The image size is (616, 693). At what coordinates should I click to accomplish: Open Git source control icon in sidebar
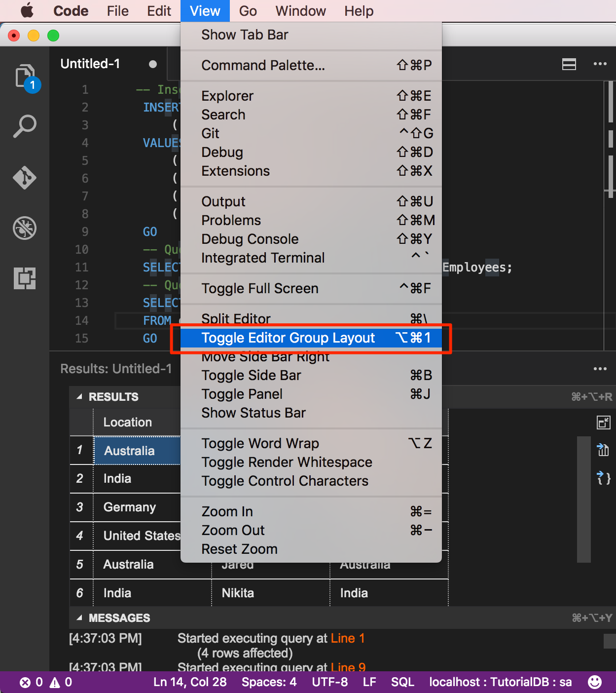[x=25, y=178]
